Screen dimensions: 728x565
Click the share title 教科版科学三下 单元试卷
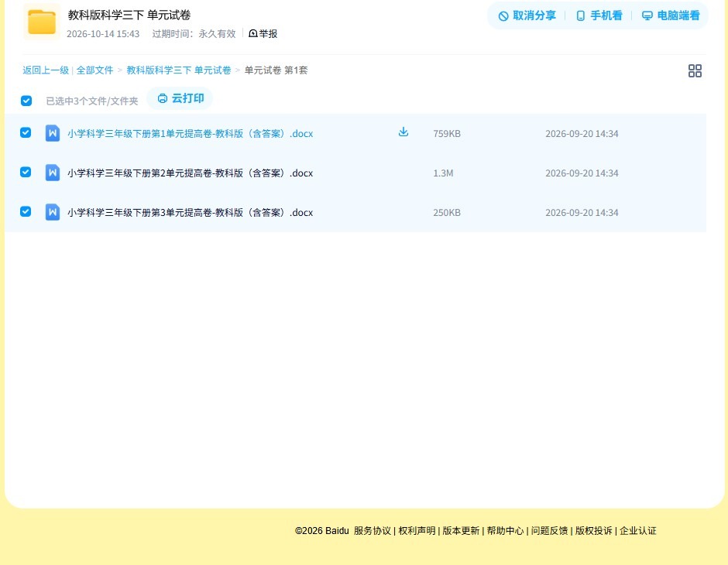(129, 15)
